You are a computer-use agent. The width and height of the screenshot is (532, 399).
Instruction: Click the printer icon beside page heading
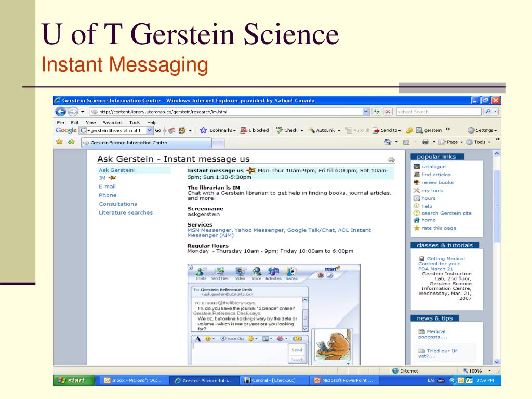pyautogui.click(x=391, y=159)
